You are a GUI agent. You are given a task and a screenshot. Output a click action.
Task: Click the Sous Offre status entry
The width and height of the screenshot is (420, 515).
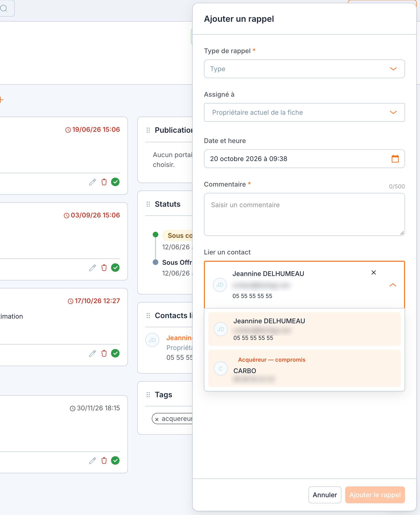click(177, 262)
